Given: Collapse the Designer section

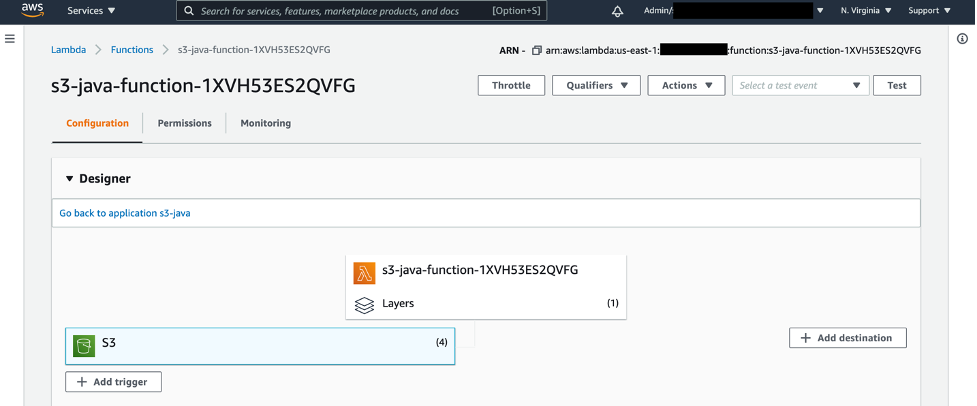Looking at the screenshot, I should 69,179.
